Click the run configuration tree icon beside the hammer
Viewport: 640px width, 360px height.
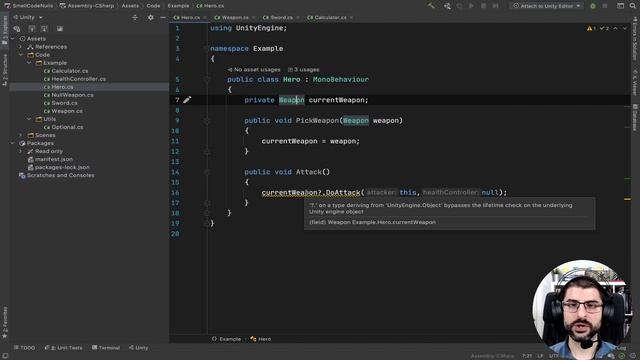(x=447, y=6)
